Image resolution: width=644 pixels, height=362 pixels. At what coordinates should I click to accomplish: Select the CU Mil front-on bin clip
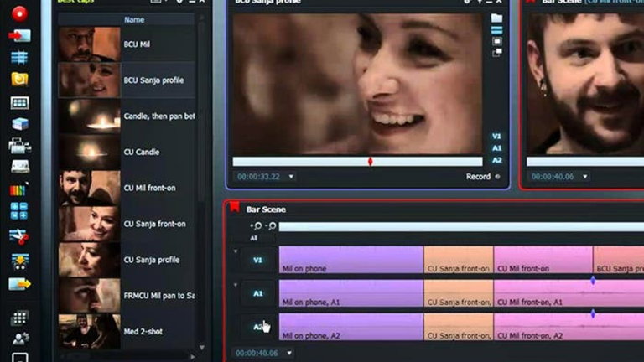click(x=127, y=188)
